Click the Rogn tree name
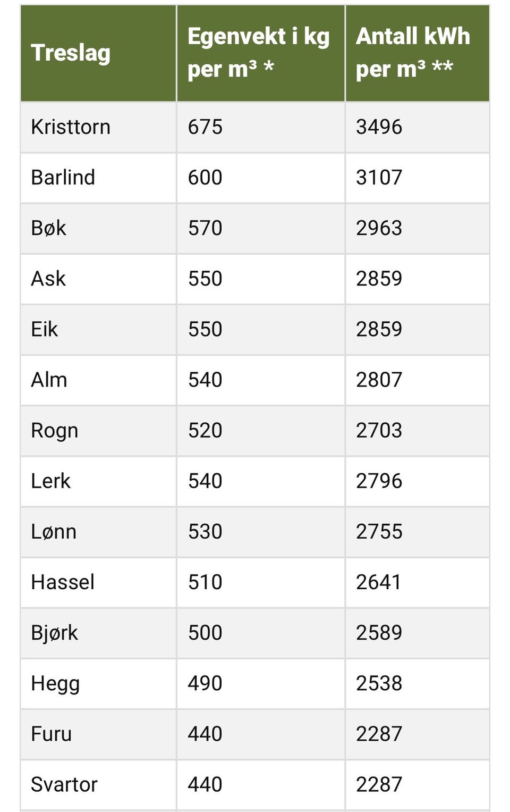This screenshot has width=510, height=812. 54,430
